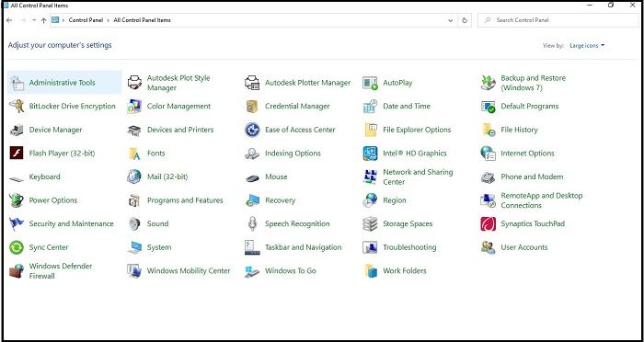Click the Windows Mobility Center icon
Screen dimensions: 644x342
click(x=134, y=271)
